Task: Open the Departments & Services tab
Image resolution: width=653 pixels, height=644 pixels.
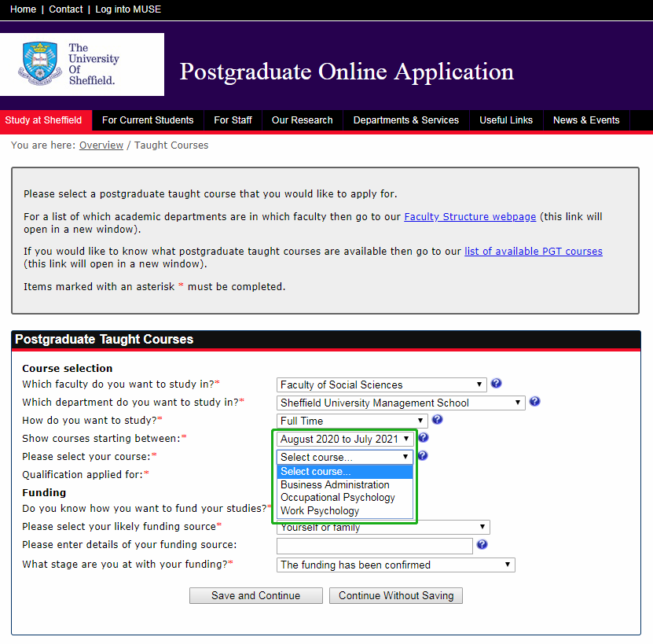Action: [x=406, y=120]
